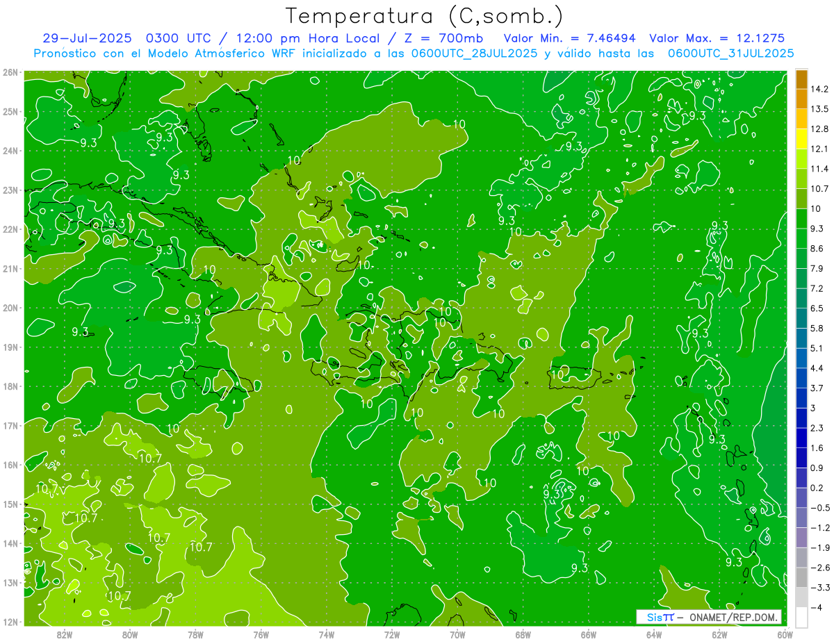This screenshot has height=644, width=834.
Task: Click the 70W longitude axis label
Action: click(x=457, y=635)
